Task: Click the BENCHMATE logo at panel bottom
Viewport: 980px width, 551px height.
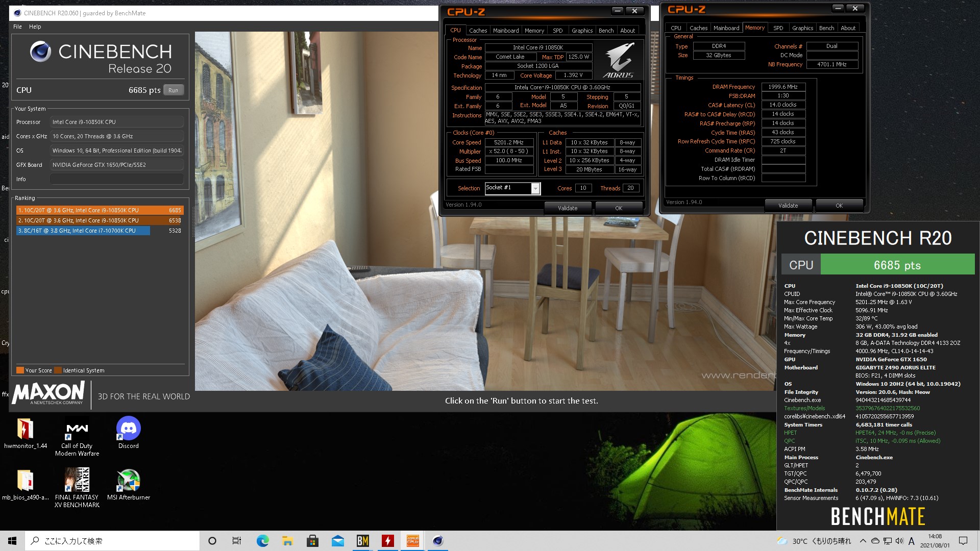Action: (878, 517)
